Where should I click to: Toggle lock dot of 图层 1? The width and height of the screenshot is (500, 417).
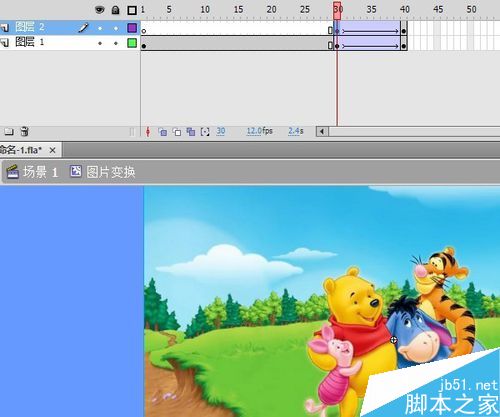coord(116,43)
